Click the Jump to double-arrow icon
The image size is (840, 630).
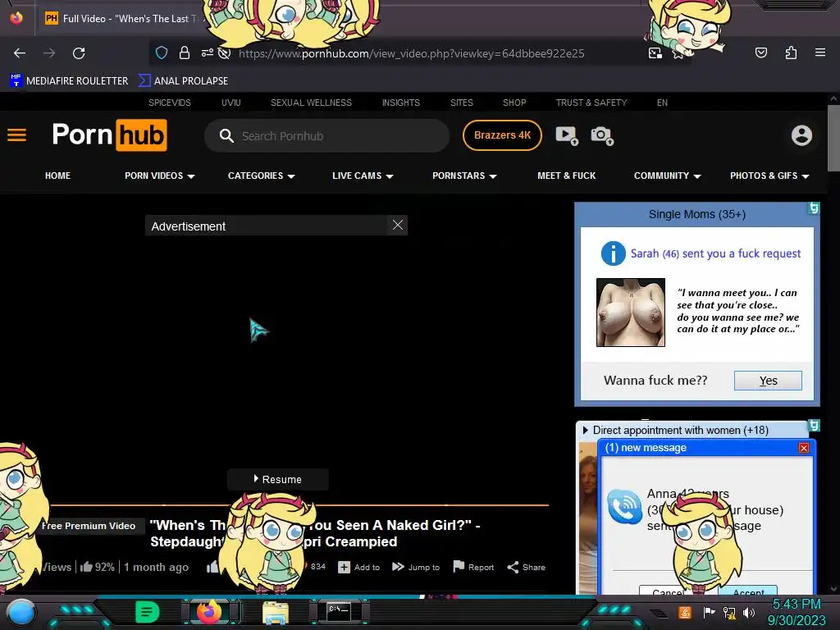pyautogui.click(x=398, y=567)
